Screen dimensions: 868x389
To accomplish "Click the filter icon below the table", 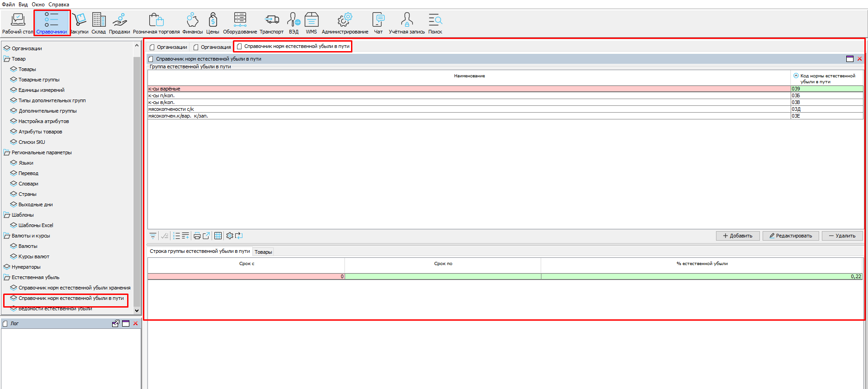I will click(153, 236).
